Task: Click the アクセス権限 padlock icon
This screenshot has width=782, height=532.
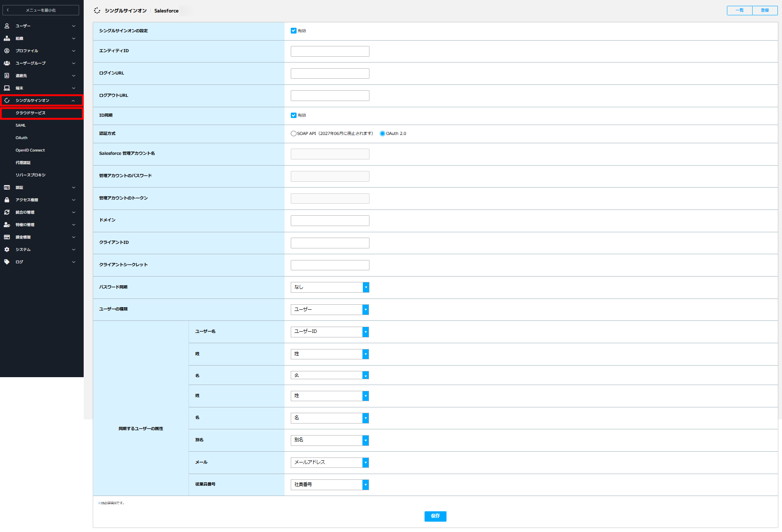Action: [7, 200]
